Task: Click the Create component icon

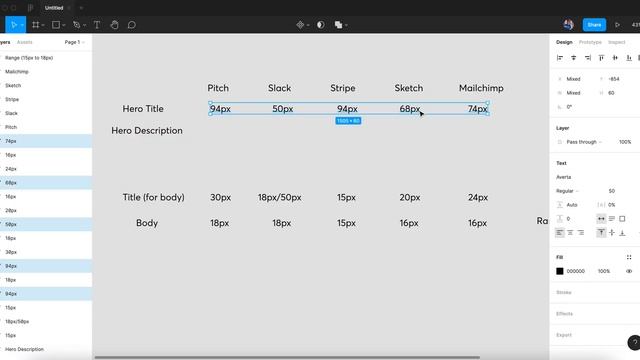Action: click(300, 25)
